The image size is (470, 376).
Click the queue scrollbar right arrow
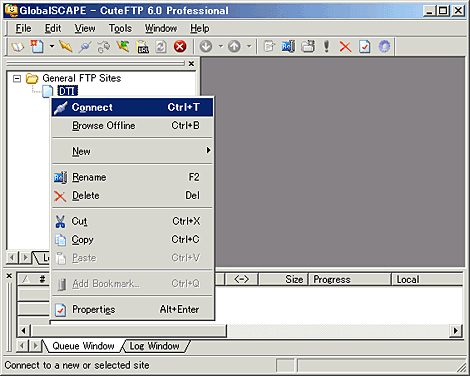pyautogui.click(x=456, y=331)
